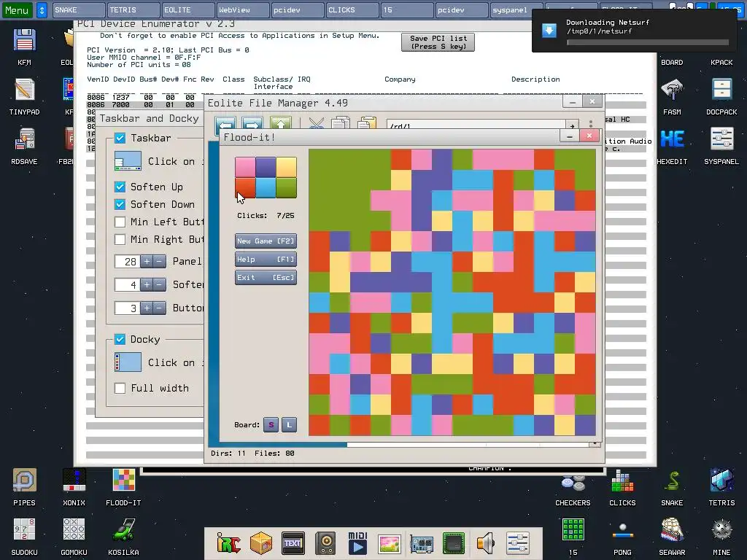Select the purple color in Flood-it palette

[266, 168]
